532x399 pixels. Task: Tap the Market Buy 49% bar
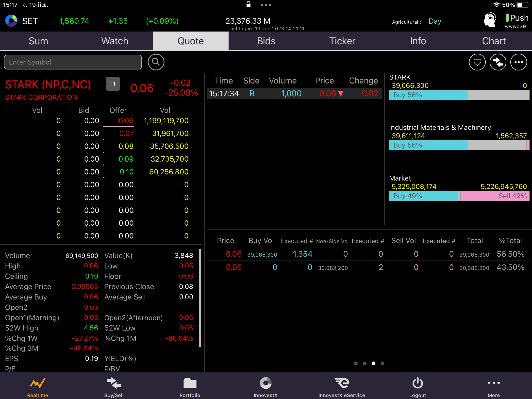(423, 196)
